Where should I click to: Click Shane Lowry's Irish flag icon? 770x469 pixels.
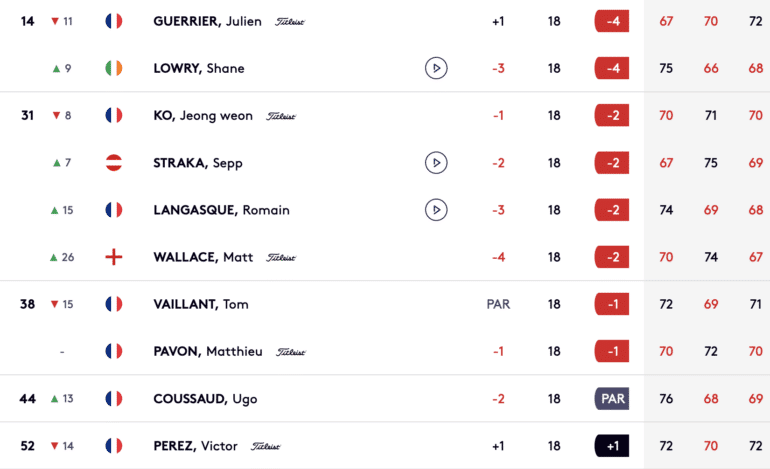114,68
